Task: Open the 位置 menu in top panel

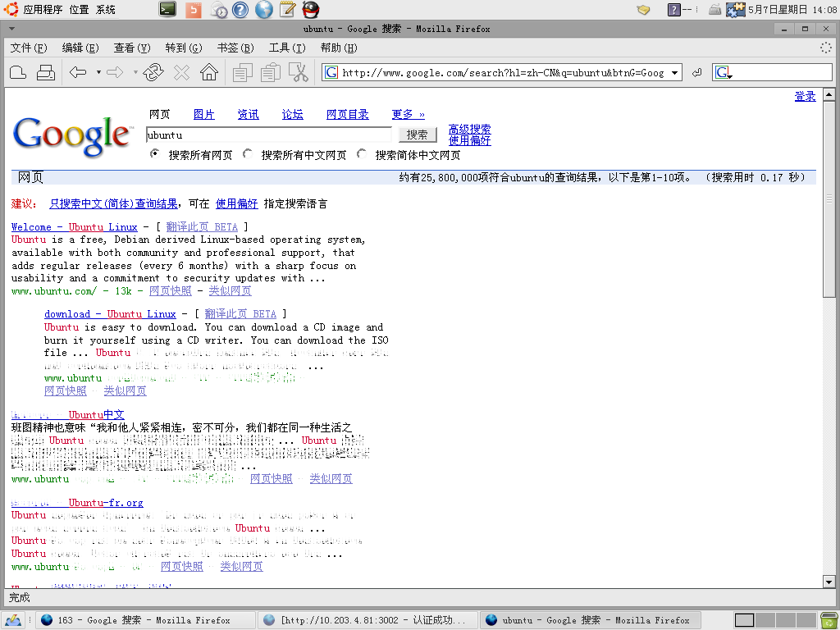Action: (79, 10)
